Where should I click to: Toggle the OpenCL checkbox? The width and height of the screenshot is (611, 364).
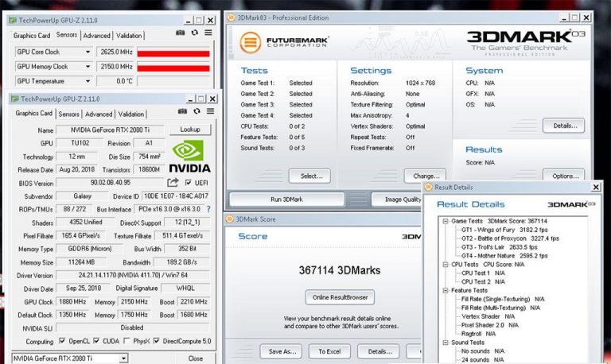click(x=62, y=341)
